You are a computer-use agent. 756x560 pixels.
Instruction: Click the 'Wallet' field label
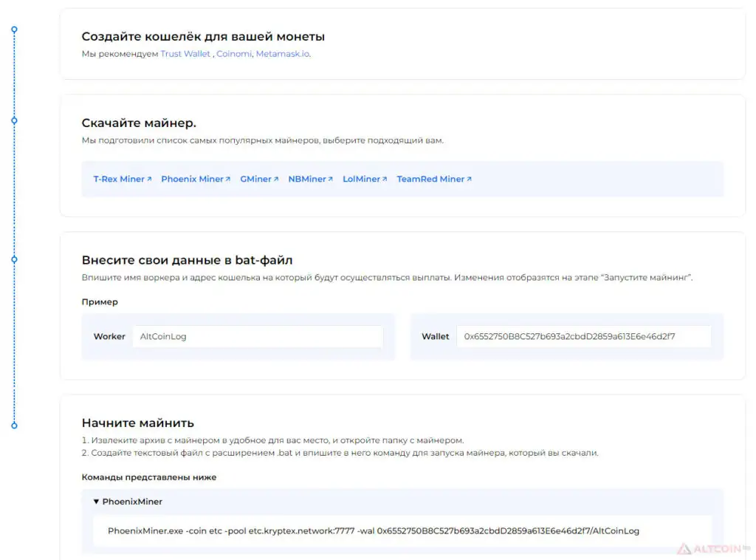(436, 336)
